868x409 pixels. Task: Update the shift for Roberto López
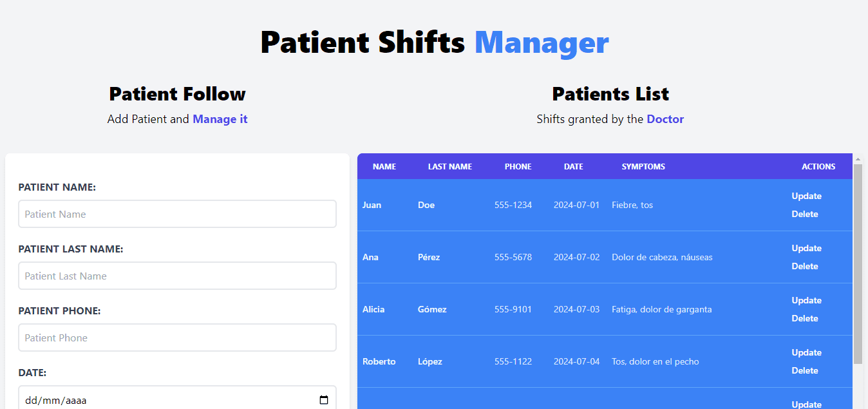pos(806,352)
